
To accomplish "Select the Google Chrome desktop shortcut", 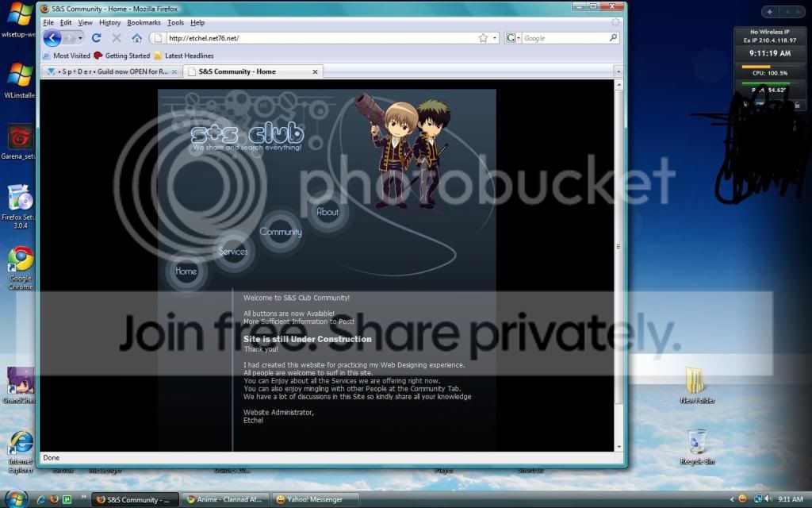I will coord(20,267).
